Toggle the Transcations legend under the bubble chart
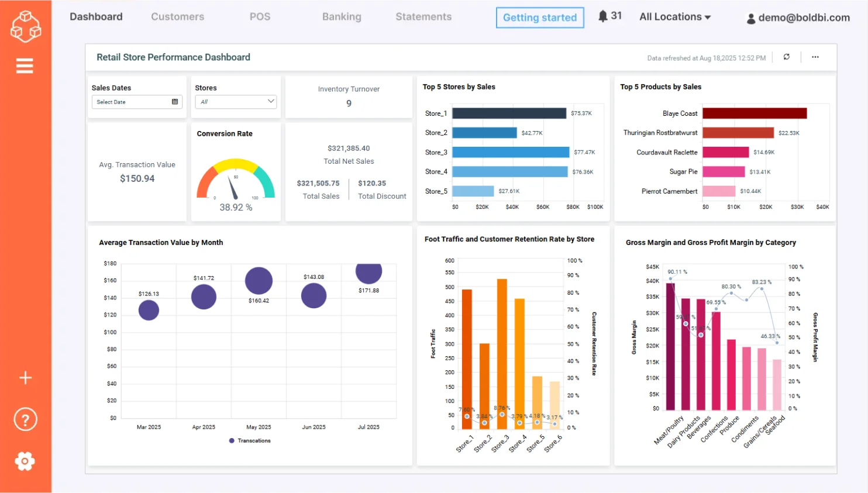The width and height of the screenshot is (868, 493). [250, 440]
